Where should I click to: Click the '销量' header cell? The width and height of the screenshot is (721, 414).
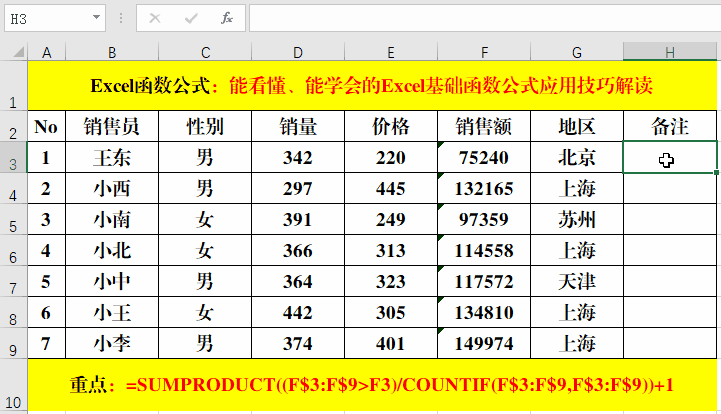[x=298, y=126]
